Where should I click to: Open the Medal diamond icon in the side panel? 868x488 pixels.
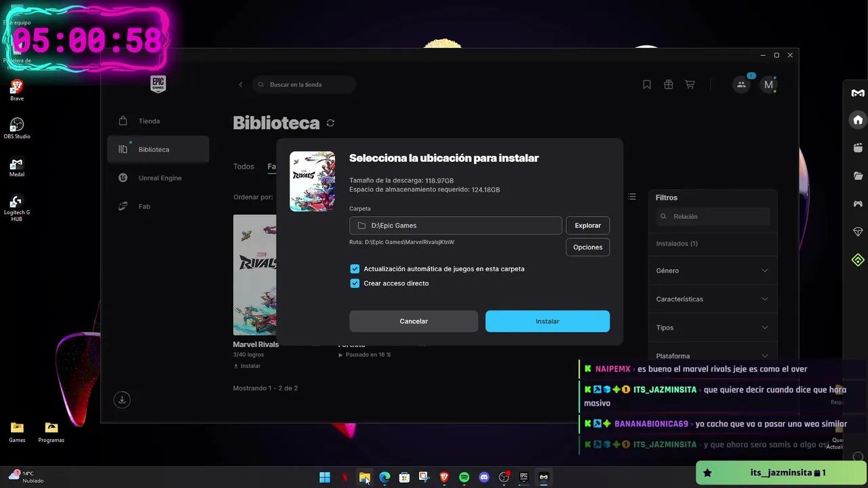[x=858, y=232]
